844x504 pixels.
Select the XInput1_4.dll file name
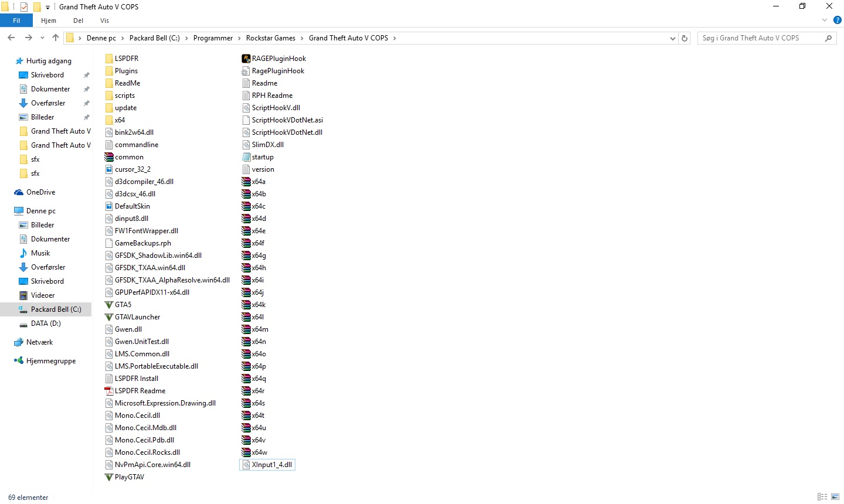[x=272, y=465]
